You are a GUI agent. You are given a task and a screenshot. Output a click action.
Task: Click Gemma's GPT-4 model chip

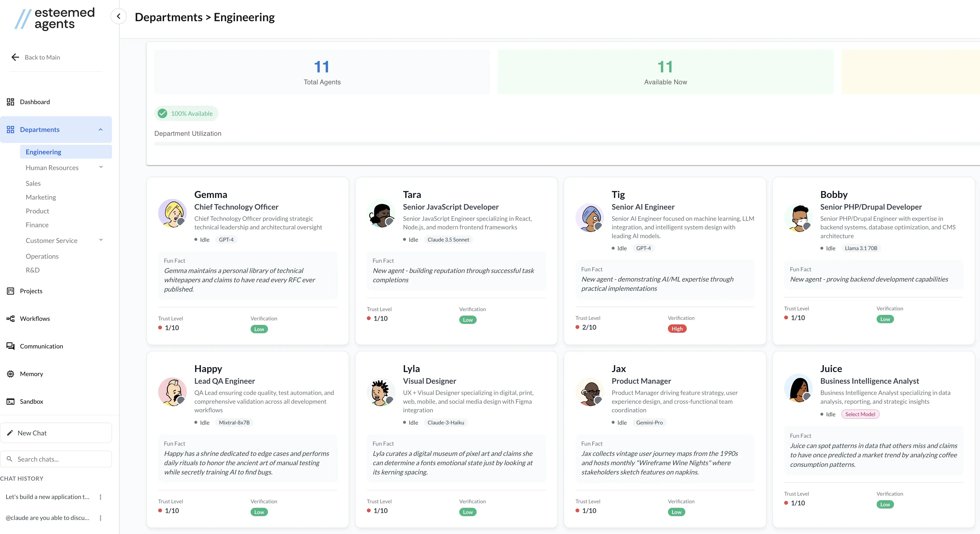pyautogui.click(x=226, y=240)
